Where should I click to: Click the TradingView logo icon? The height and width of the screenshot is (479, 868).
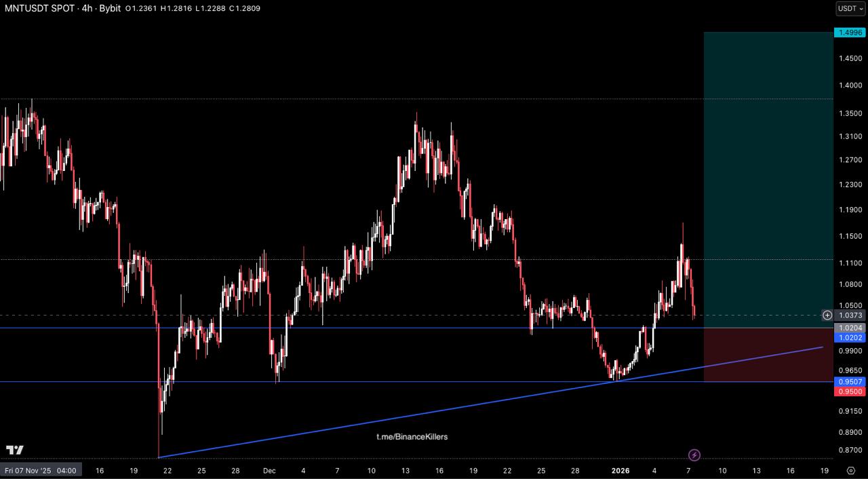pyautogui.click(x=15, y=450)
